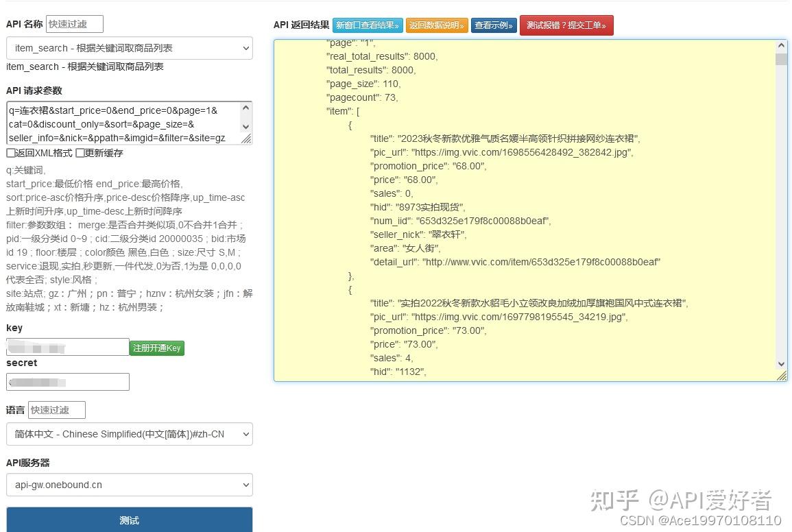Open the language selection dropdown

(129, 434)
